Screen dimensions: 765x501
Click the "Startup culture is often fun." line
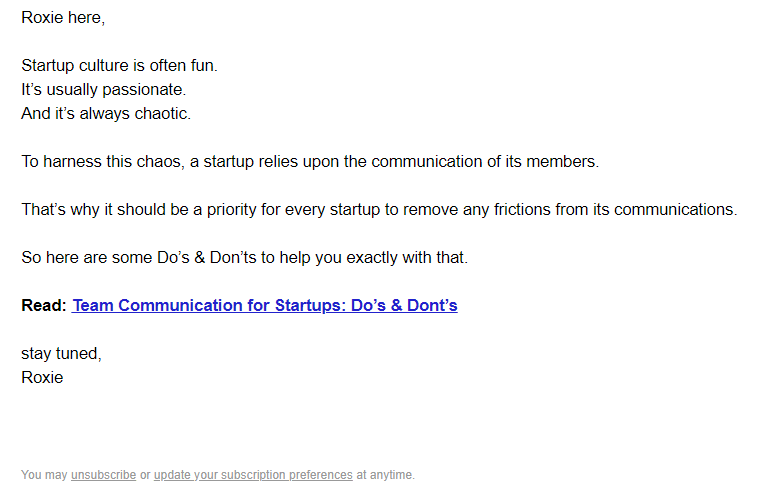[119, 66]
